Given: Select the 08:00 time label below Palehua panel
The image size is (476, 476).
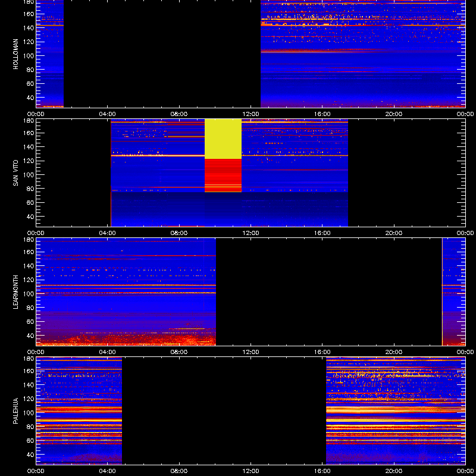Looking at the screenshot, I should 179,471.
